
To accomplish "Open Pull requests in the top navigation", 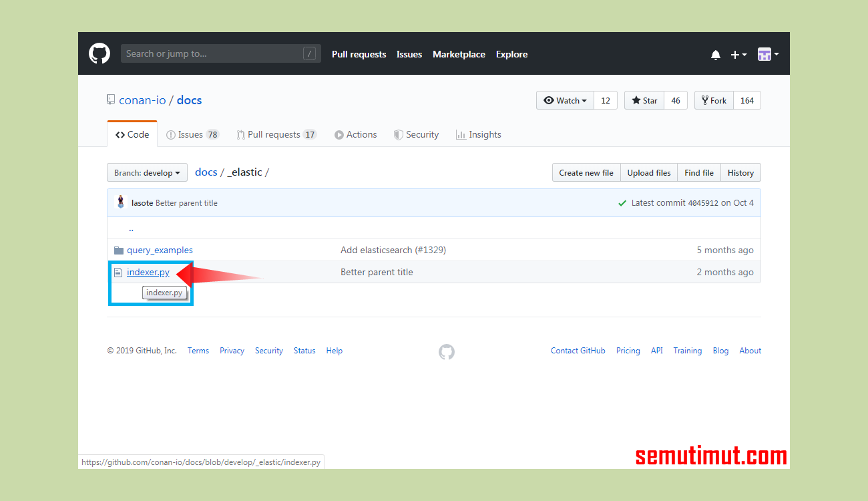I will click(x=359, y=54).
